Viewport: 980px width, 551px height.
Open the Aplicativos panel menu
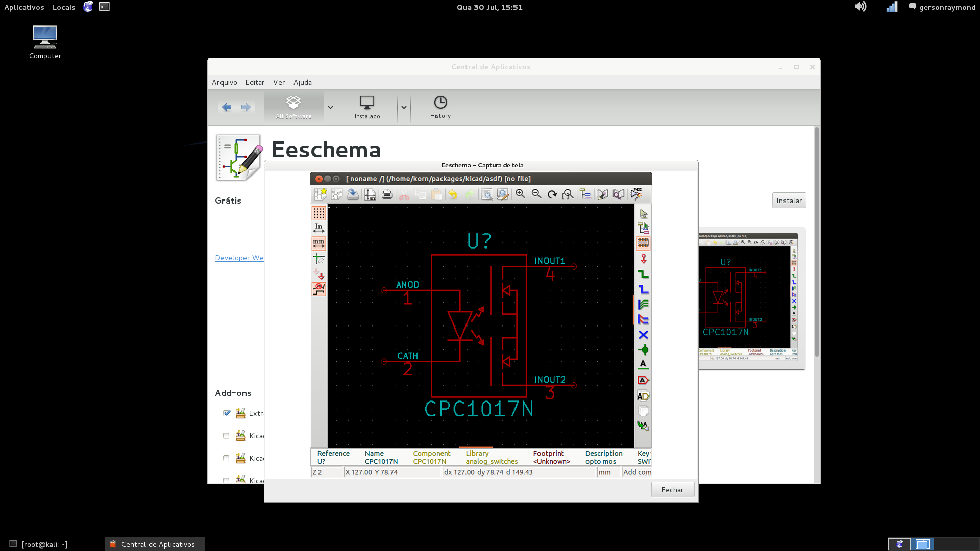24,7
